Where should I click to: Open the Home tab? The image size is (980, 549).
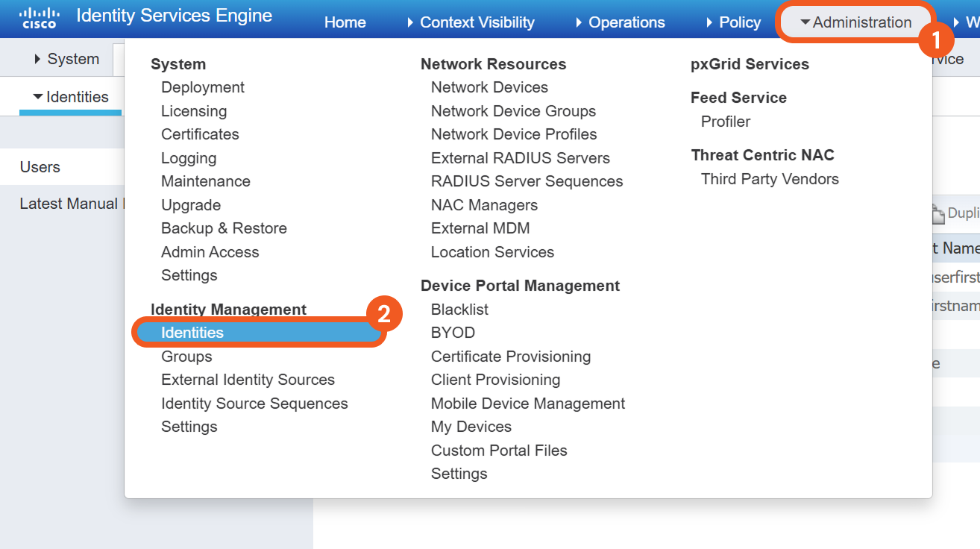(345, 22)
